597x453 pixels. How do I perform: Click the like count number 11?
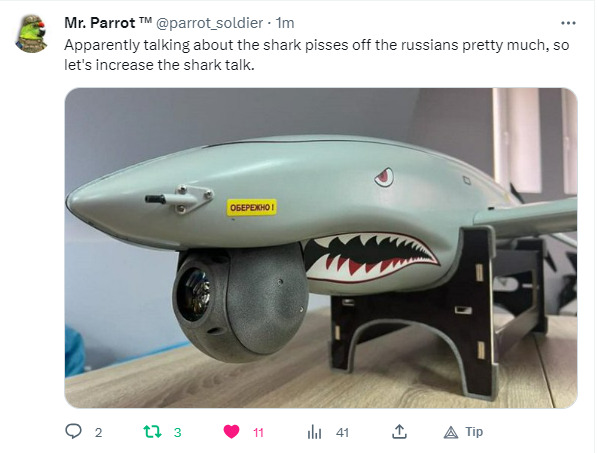[x=258, y=433]
